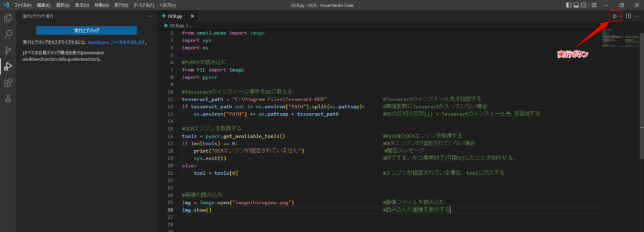This screenshot has height=232, width=644.
Task: Open the Testing flask view
Action: (8, 99)
